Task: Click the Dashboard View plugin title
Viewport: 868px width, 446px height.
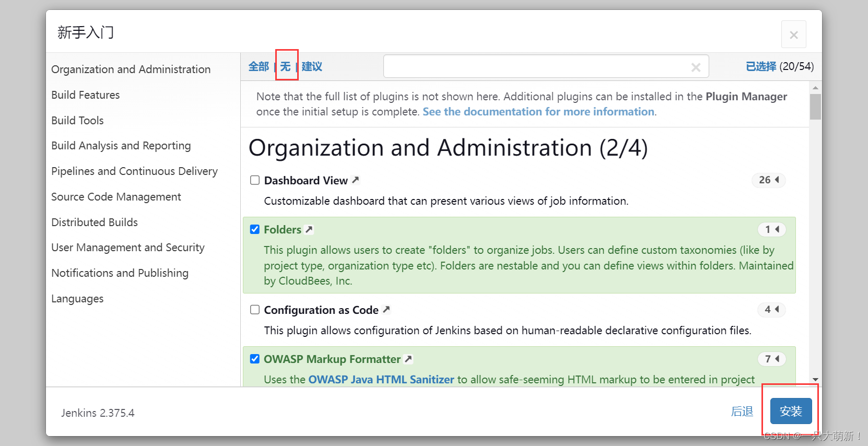Action: coord(306,181)
